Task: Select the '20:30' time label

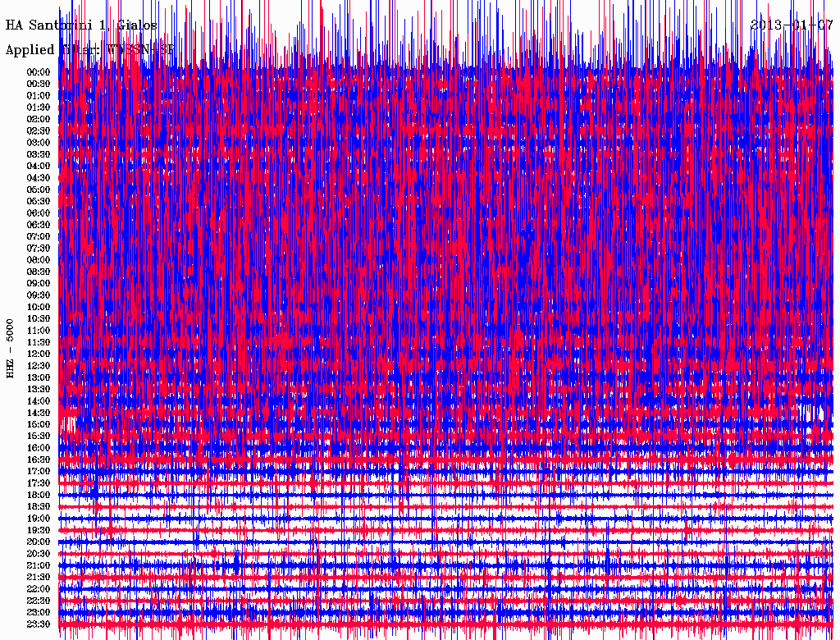Action: pos(39,554)
